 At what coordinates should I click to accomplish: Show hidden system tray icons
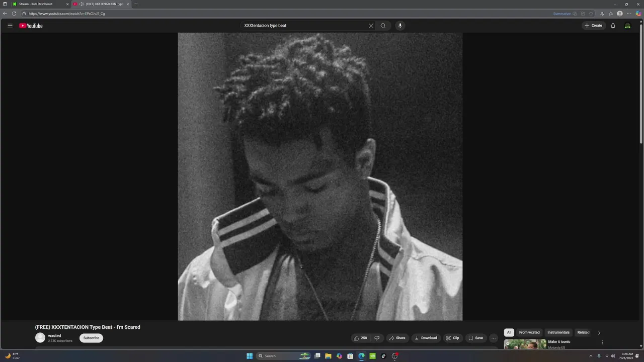(x=591, y=356)
